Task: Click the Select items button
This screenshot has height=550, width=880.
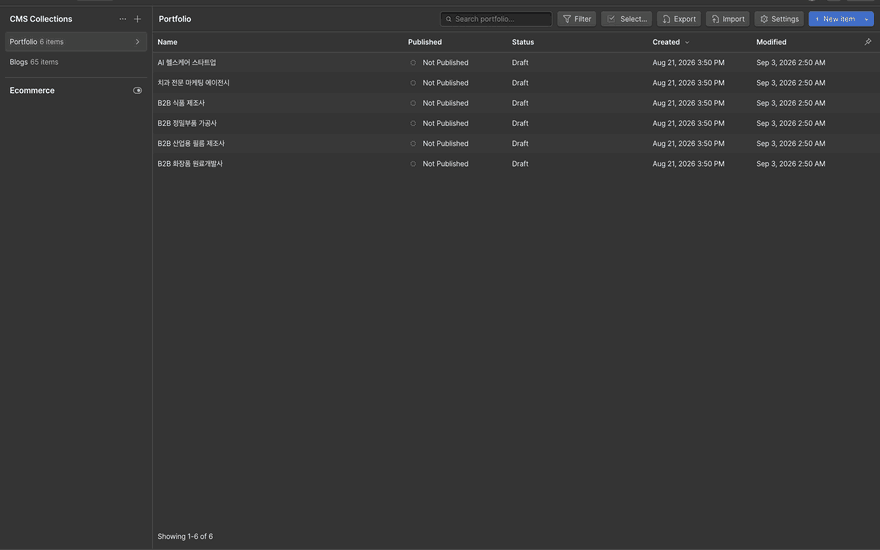Action: click(x=626, y=19)
